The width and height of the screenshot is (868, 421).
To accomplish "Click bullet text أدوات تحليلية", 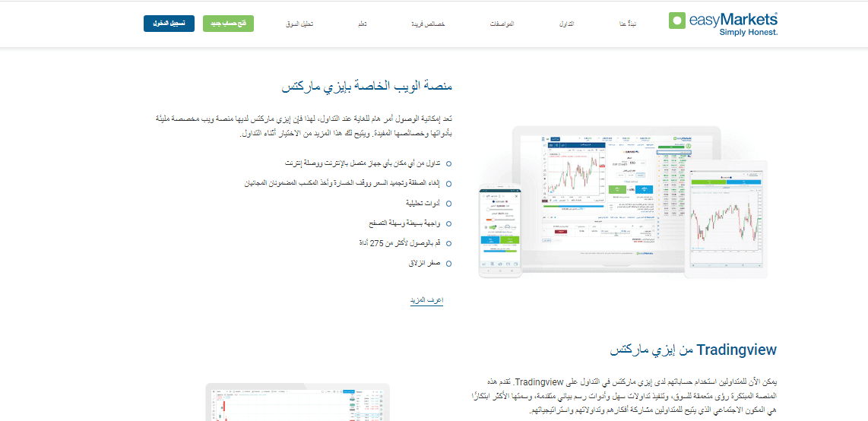I will click(421, 203).
